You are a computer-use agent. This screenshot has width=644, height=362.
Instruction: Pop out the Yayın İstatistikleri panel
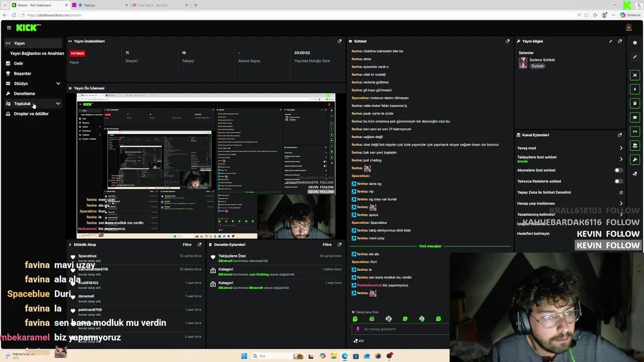coord(340,41)
